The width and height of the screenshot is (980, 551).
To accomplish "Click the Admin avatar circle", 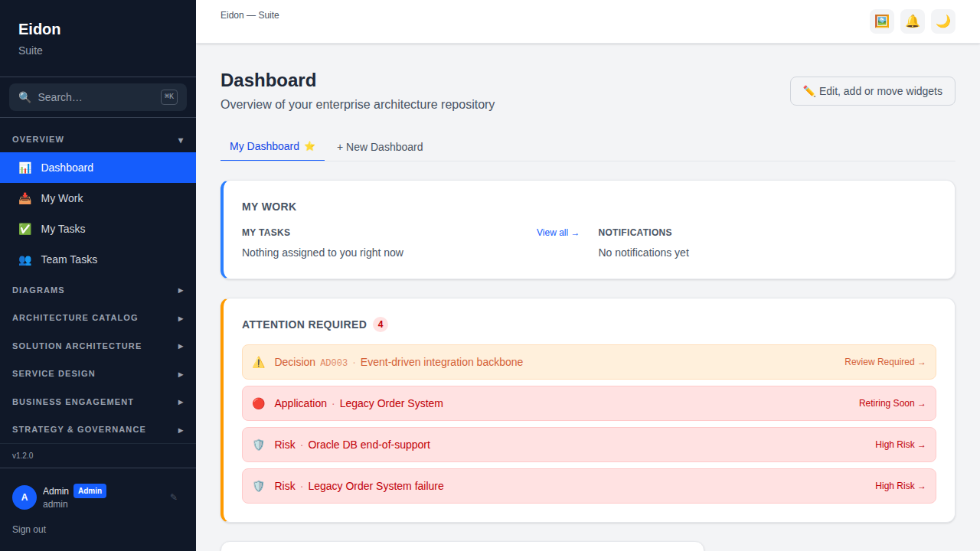I will point(24,497).
